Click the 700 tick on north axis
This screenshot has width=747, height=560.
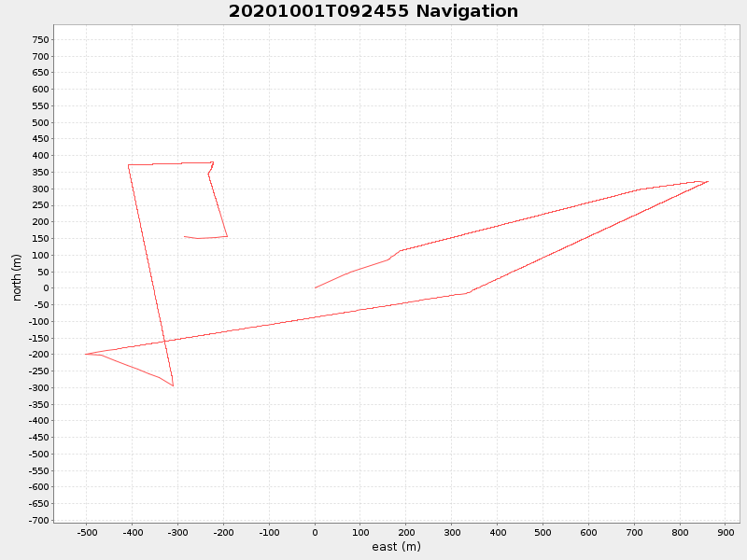tap(40, 56)
